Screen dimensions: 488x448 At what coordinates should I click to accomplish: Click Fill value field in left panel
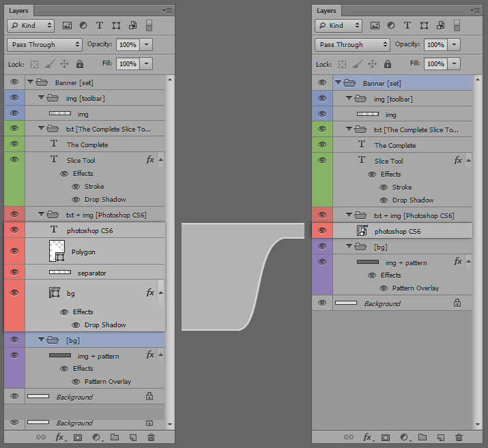(127, 63)
